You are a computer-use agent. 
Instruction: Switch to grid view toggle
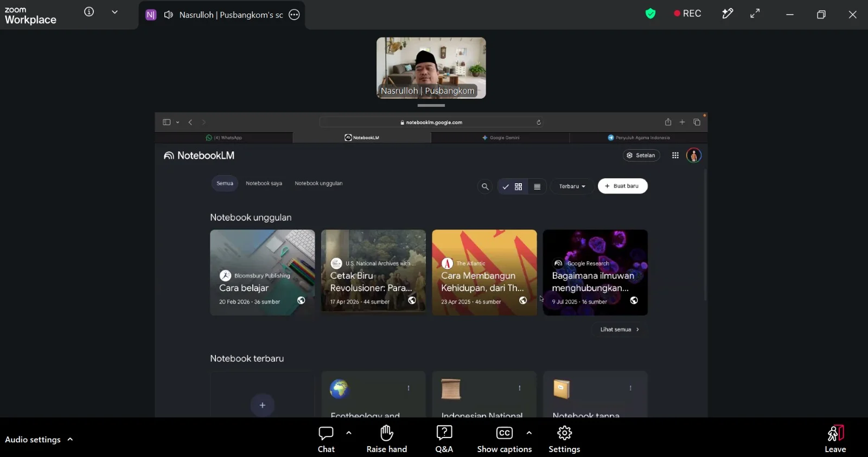[x=513, y=186]
